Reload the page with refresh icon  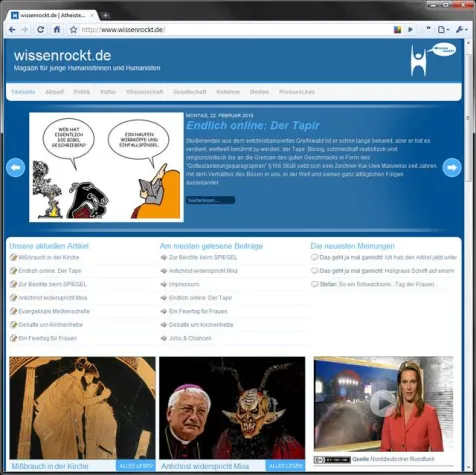pyautogui.click(x=40, y=30)
